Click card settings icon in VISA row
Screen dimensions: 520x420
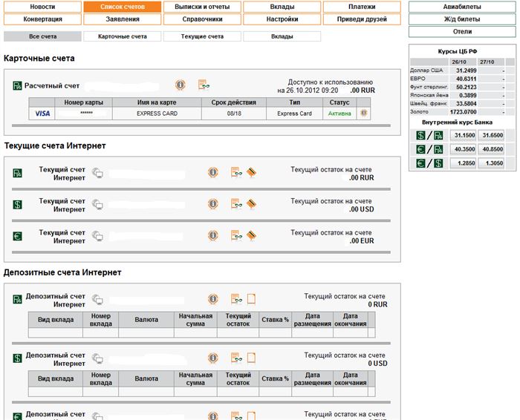tap(364, 113)
